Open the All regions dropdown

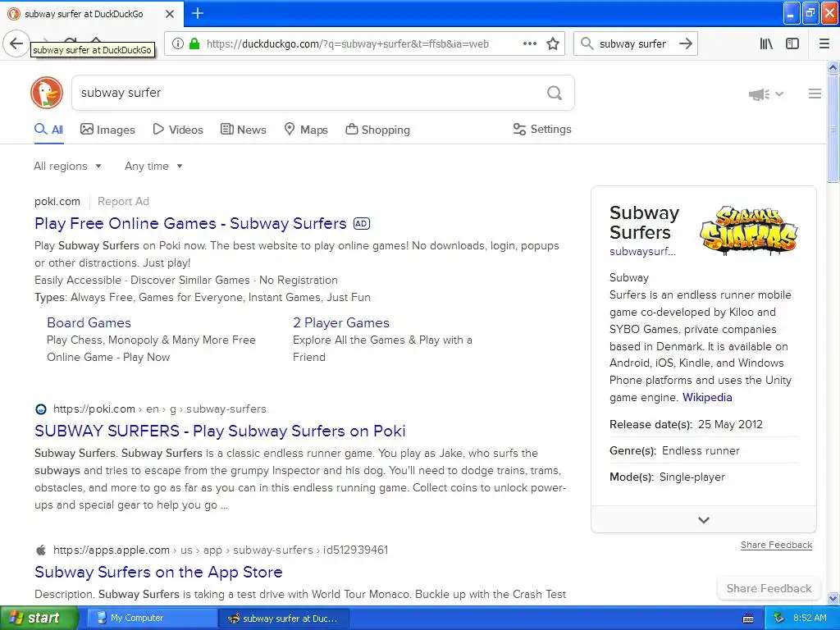point(67,166)
